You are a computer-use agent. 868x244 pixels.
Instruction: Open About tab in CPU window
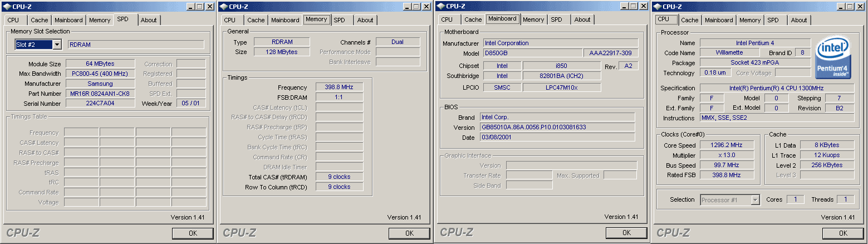tap(799, 20)
